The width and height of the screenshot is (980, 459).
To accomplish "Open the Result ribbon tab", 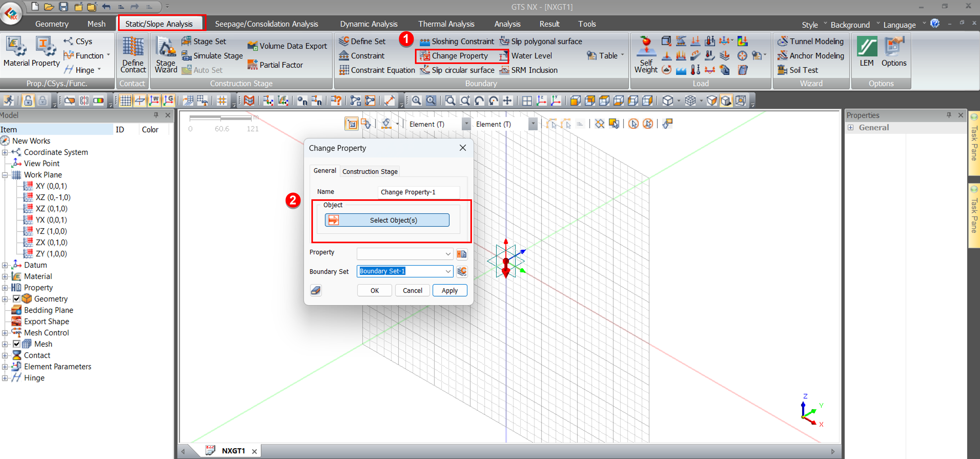I will (549, 24).
